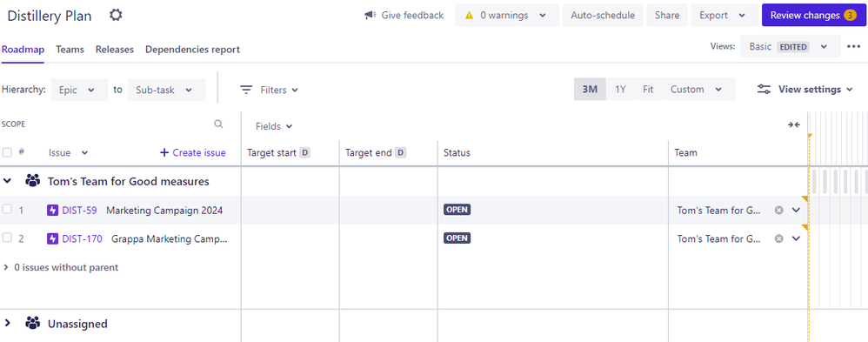Viewport: 868px width, 342px height.
Task: Click Unassigned group people icon
Action: 33,323
